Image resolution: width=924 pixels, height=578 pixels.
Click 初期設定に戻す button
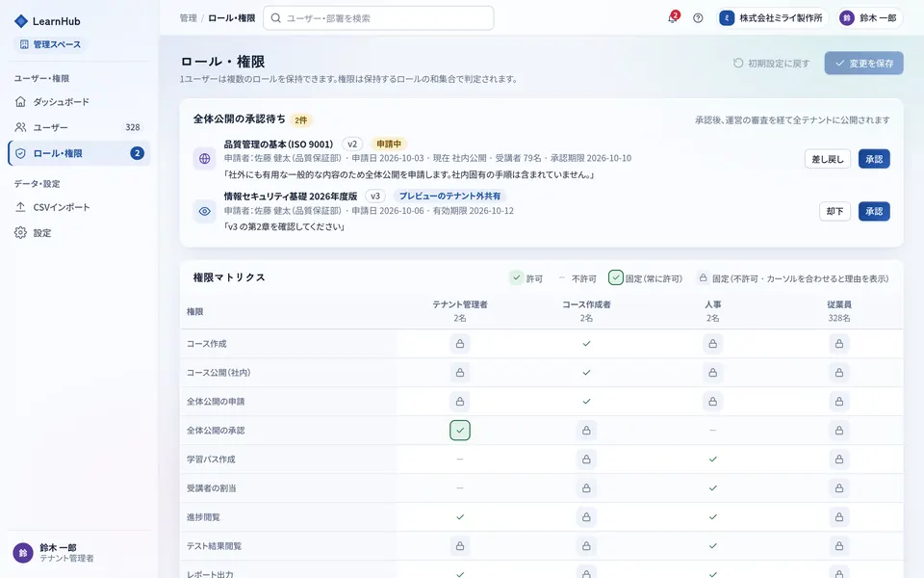click(x=771, y=64)
